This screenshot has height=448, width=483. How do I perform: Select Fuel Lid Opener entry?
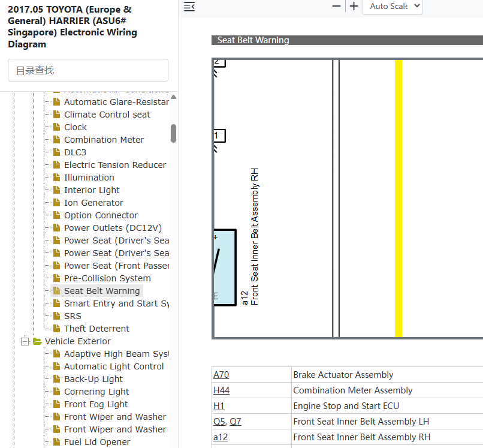pos(97,442)
